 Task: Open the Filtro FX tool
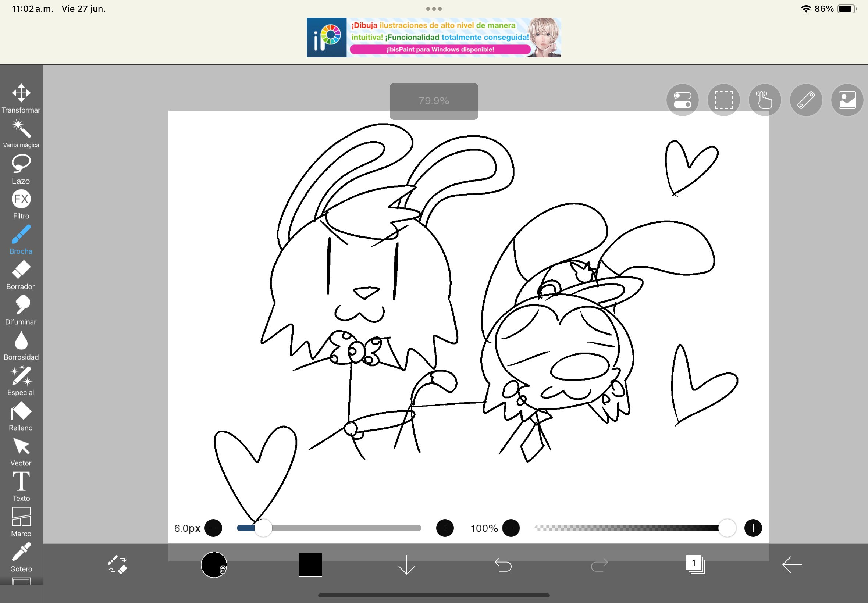click(x=21, y=204)
